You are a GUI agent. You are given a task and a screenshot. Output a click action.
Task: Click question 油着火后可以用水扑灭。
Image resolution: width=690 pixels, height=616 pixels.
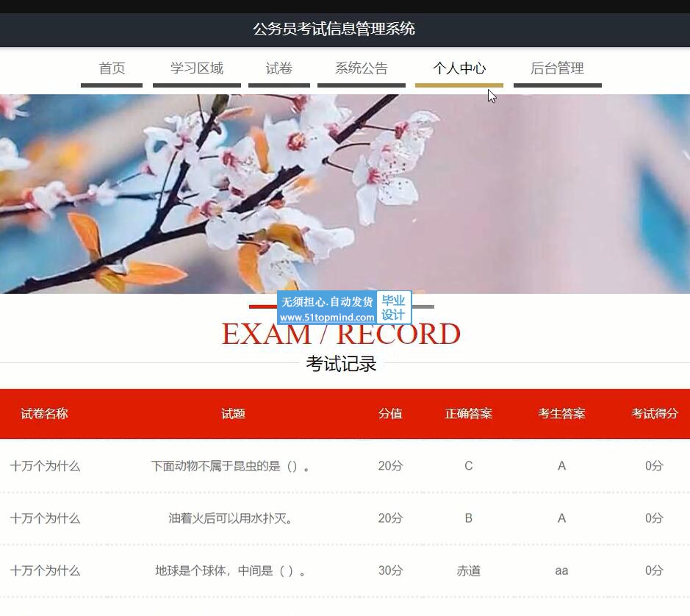pyautogui.click(x=231, y=518)
